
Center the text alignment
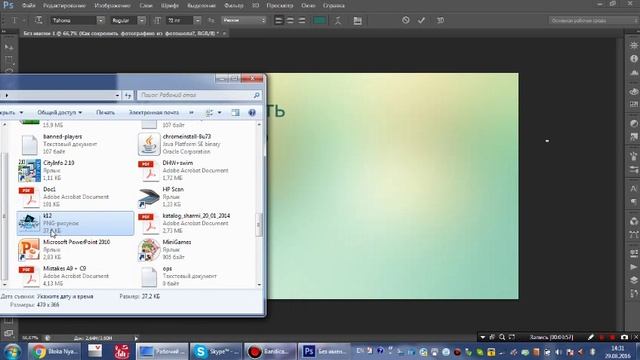pos(290,20)
